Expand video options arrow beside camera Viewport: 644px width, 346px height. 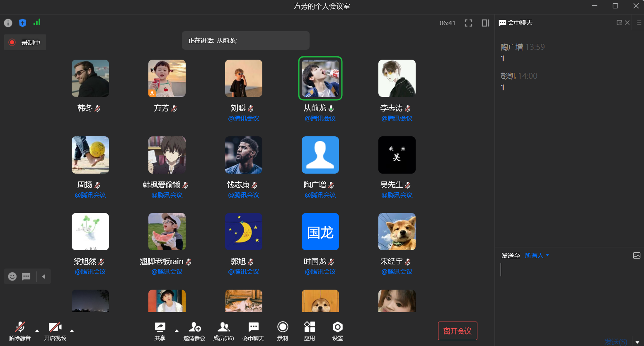72,331
